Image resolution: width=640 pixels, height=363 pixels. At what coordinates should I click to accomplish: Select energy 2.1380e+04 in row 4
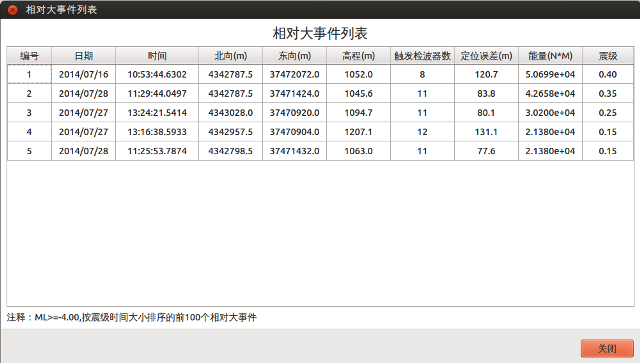pyautogui.click(x=550, y=132)
